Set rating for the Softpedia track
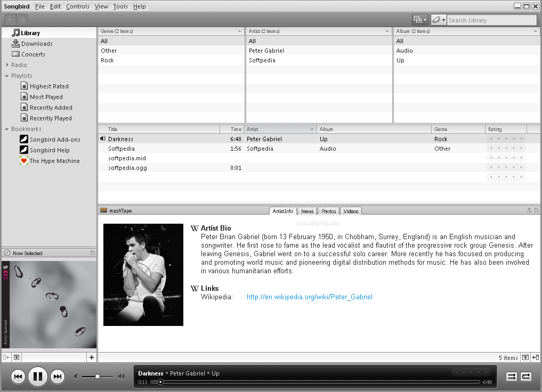Image resolution: width=542 pixels, height=392 pixels. 506,149
